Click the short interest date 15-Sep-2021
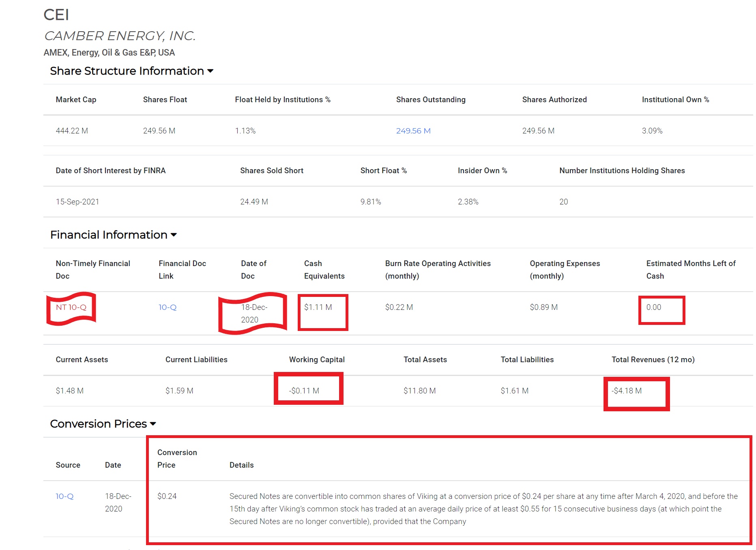 77,202
